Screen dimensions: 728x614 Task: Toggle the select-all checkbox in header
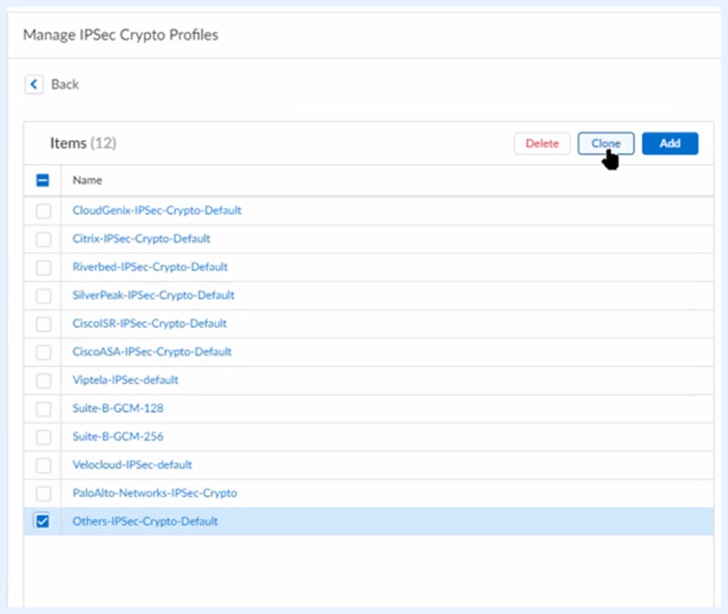click(43, 181)
